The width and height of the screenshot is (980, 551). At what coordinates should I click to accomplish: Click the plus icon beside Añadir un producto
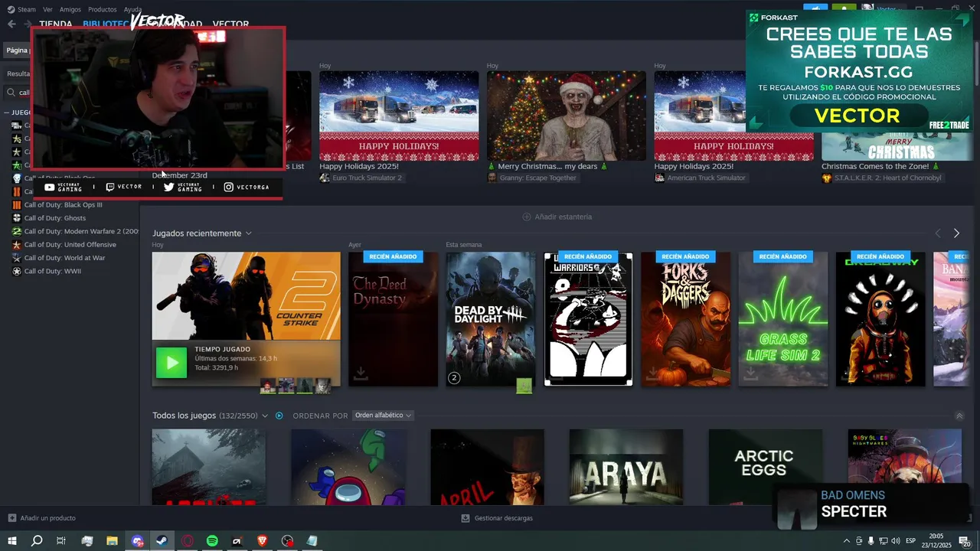[x=11, y=518]
